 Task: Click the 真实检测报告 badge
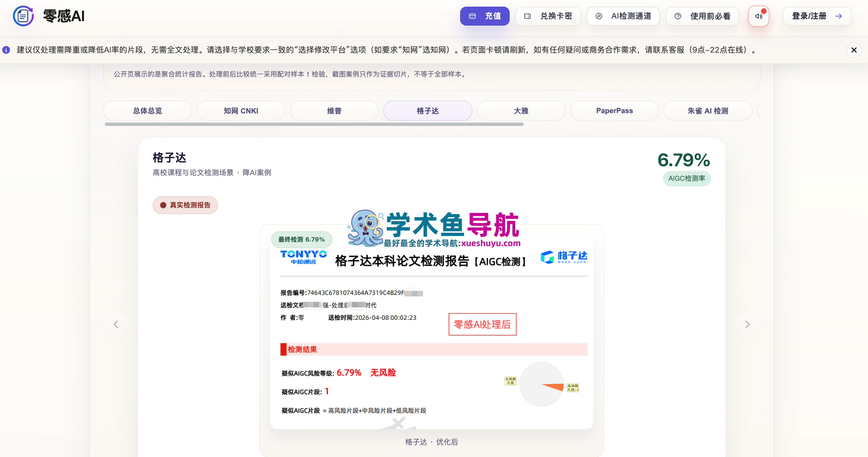[x=185, y=205]
